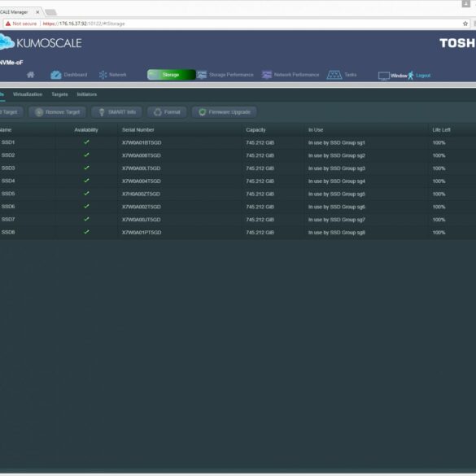Sort by the In Use column header
The image size is (476, 476).
[x=316, y=130]
